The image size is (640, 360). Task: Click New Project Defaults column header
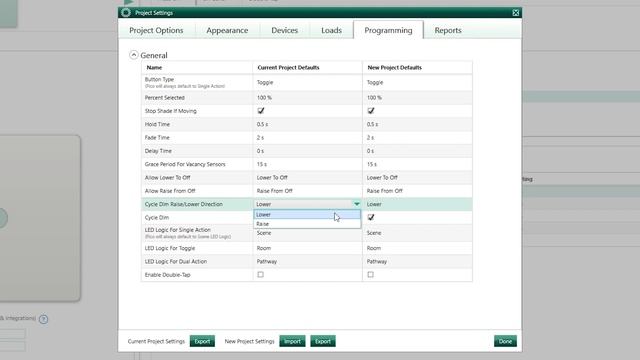(x=394, y=67)
